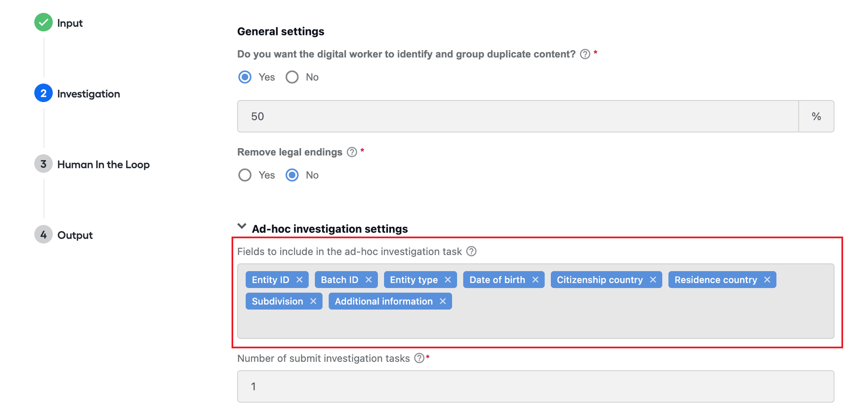868x412 pixels.
Task: Remove the Additional information tag
Action: 443,301
